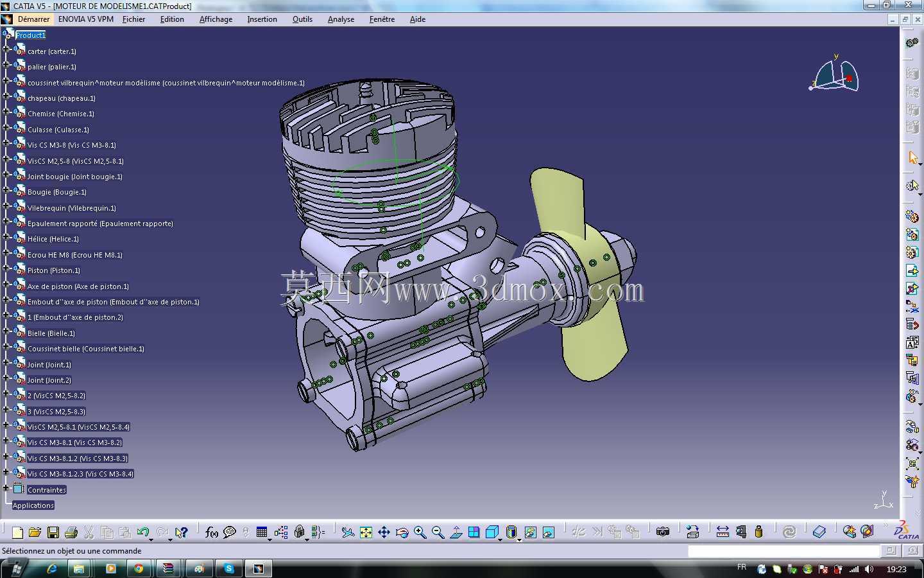Select Chemise (Chemise.1) in tree
924x578 pixels.
(x=61, y=114)
